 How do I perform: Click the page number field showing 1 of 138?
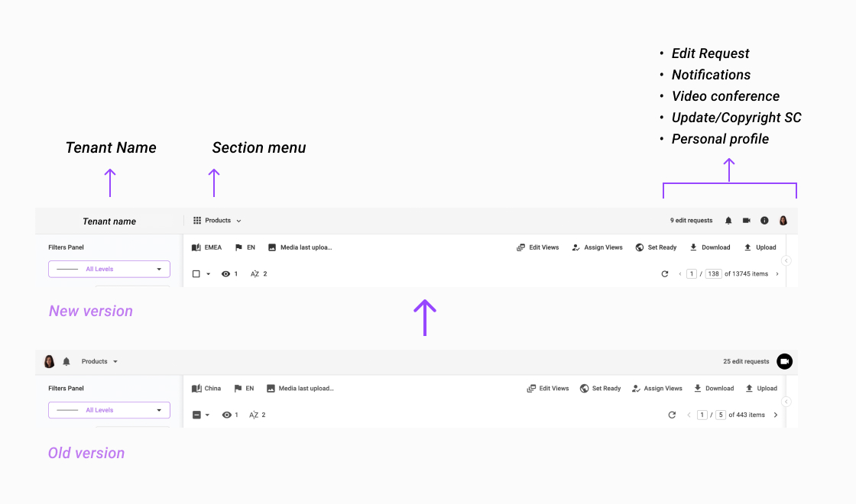tap(691, 274)
